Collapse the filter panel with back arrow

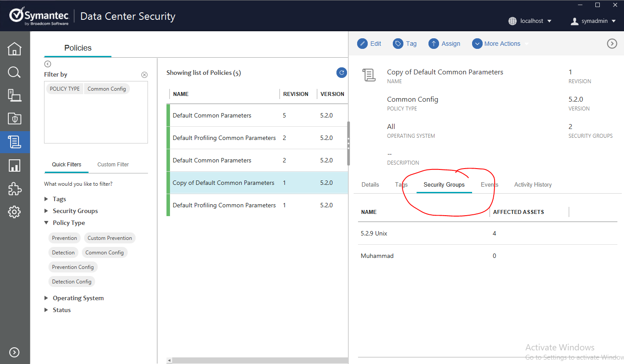[48, 64]
